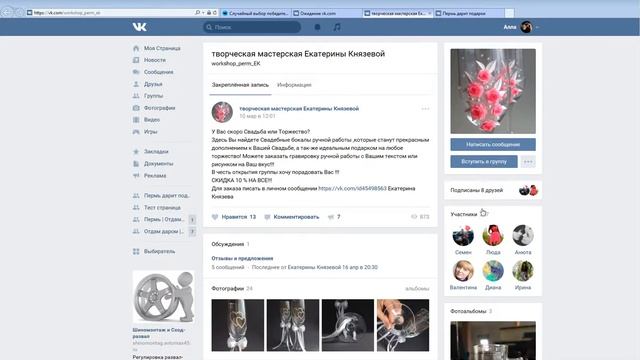
Task: Click the comment bubble icon under post
Action: 267,217
